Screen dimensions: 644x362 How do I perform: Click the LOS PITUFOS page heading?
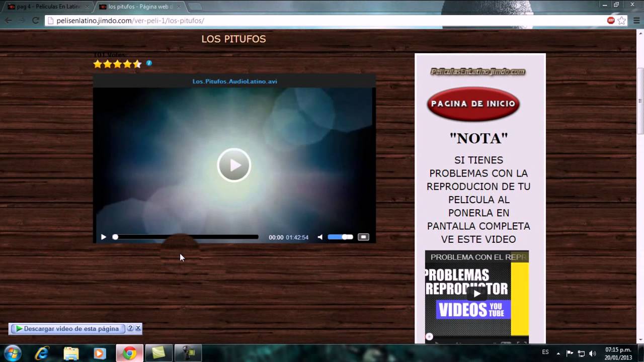pyautogui.click(x=233, y=39)
